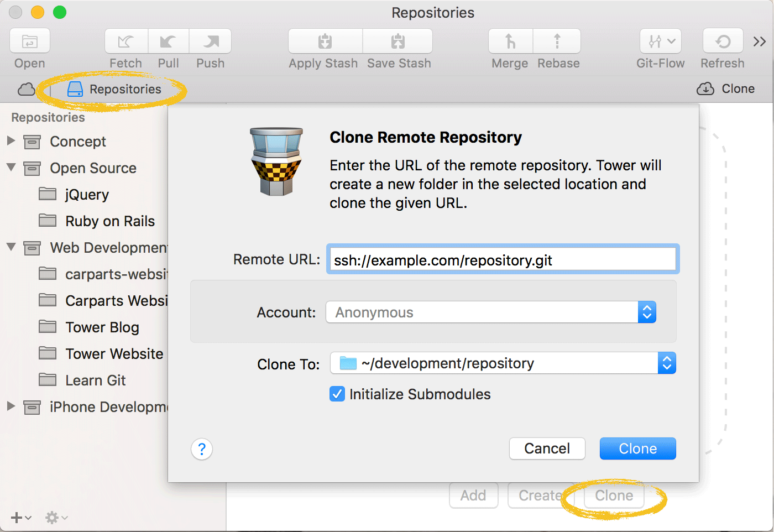
Task: Collapse the Open Source group
Action: tap(11, 168)
